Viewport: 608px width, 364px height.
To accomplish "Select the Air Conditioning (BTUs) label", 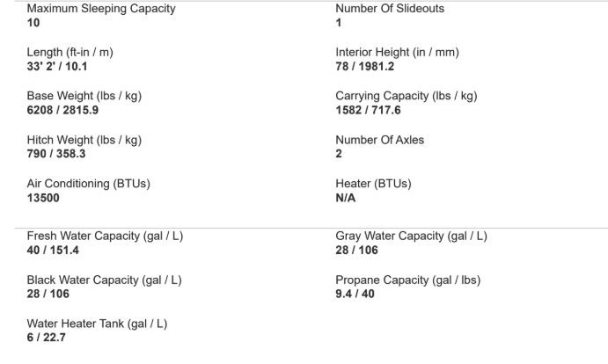I will [88, 184].
